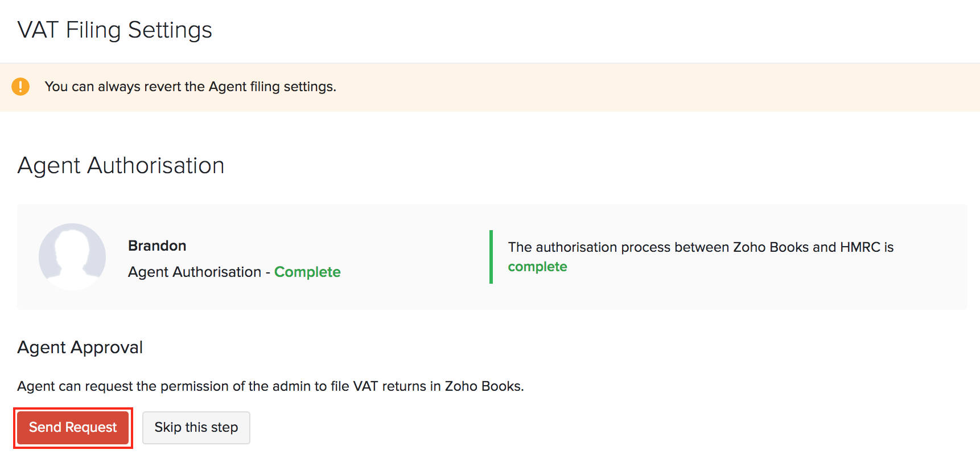Select the Agent Approval heading
The image size is (980, 466).
click(x=80, y=348)
